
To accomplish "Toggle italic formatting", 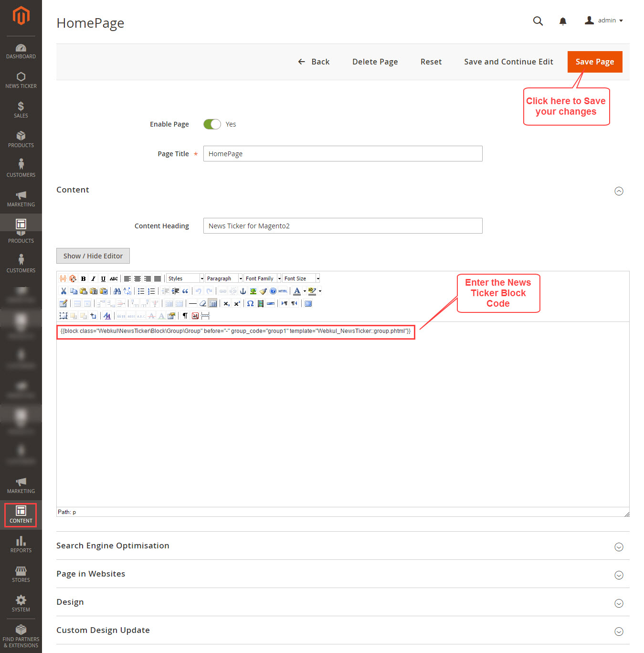I will coord(94,278).
